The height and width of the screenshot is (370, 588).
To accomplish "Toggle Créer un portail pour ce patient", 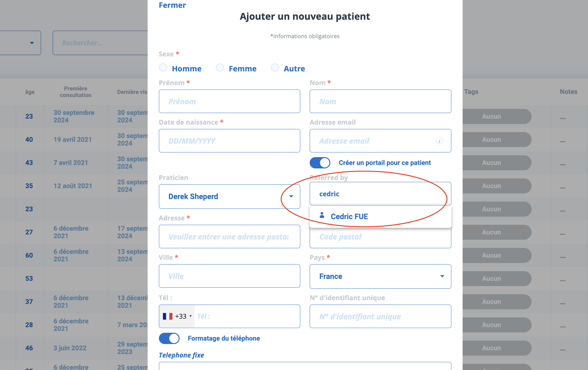I will coord(320,163).
